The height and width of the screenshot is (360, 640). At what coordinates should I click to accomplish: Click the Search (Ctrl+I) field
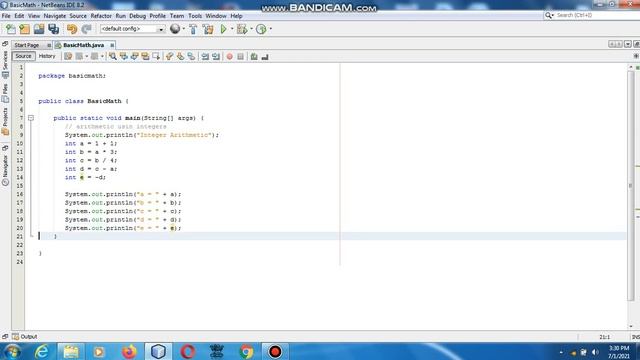point(591,15)
